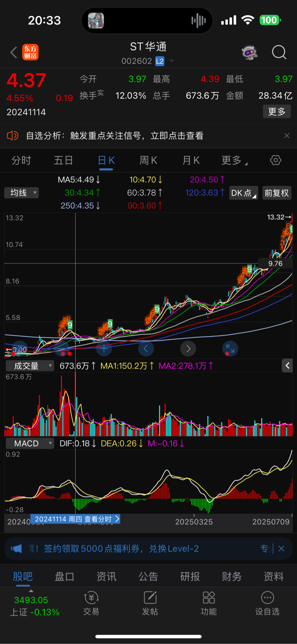
Task: Open the 股吧 tab
Action: click(23, 576)
